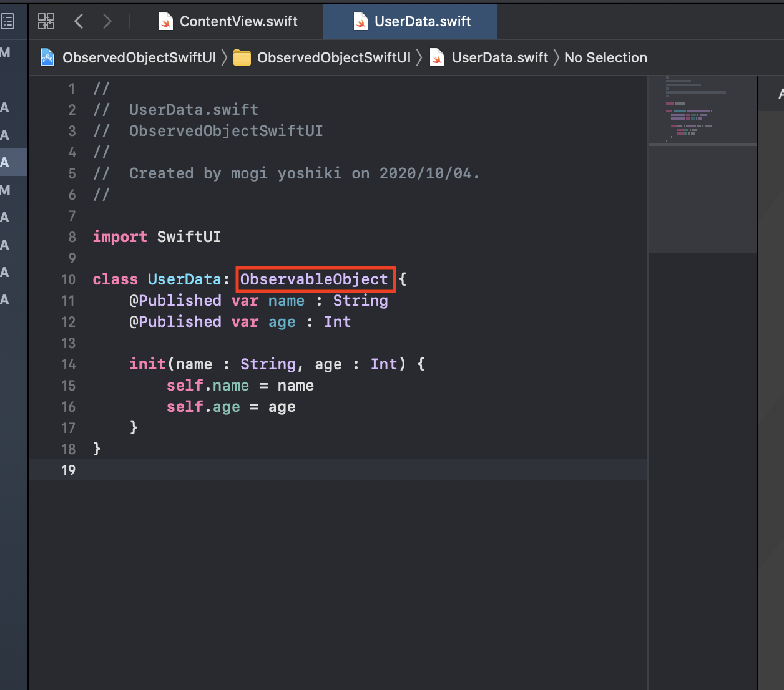Click the ObservableObject protocol name
This screenshot has width=784, height=690.
314,279
